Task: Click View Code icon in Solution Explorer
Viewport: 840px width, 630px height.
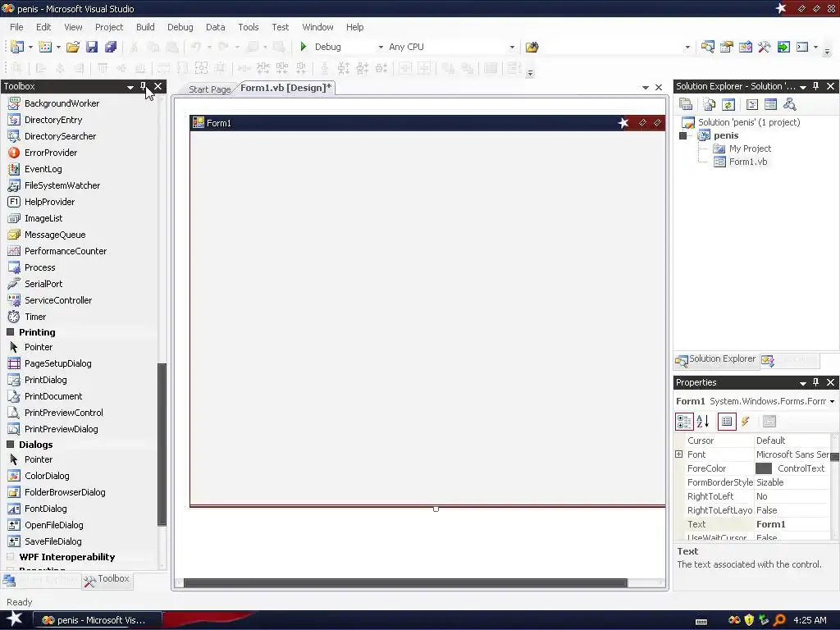Action: click(752, 104)
